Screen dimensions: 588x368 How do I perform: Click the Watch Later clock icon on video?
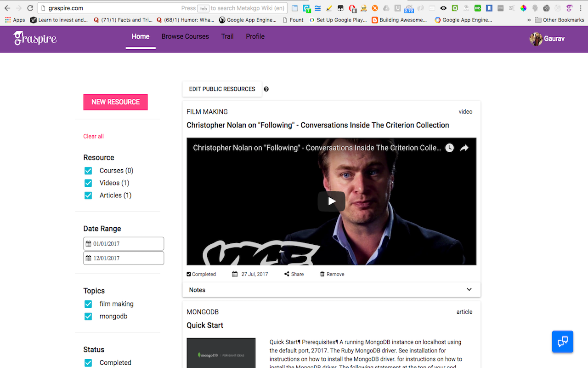449,148
